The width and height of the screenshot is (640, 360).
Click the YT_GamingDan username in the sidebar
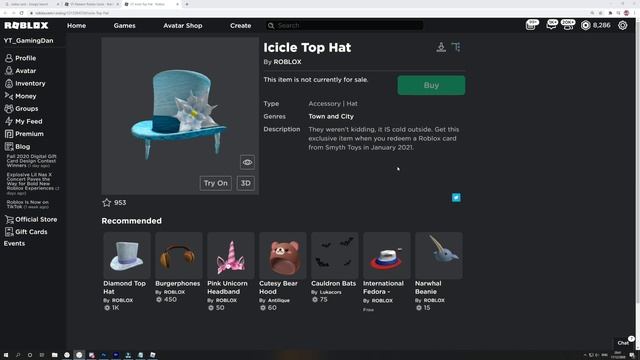(28, 40)
